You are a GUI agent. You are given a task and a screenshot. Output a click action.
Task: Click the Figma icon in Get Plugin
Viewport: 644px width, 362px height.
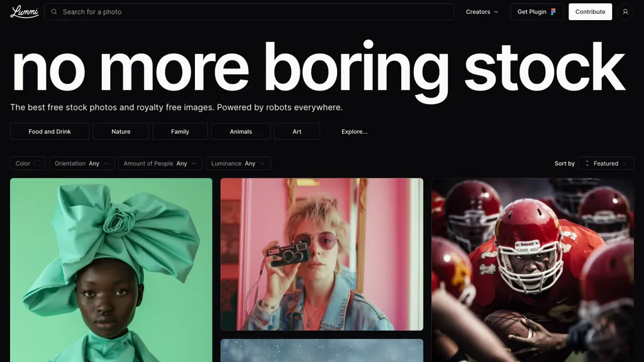tap(553, 12)
